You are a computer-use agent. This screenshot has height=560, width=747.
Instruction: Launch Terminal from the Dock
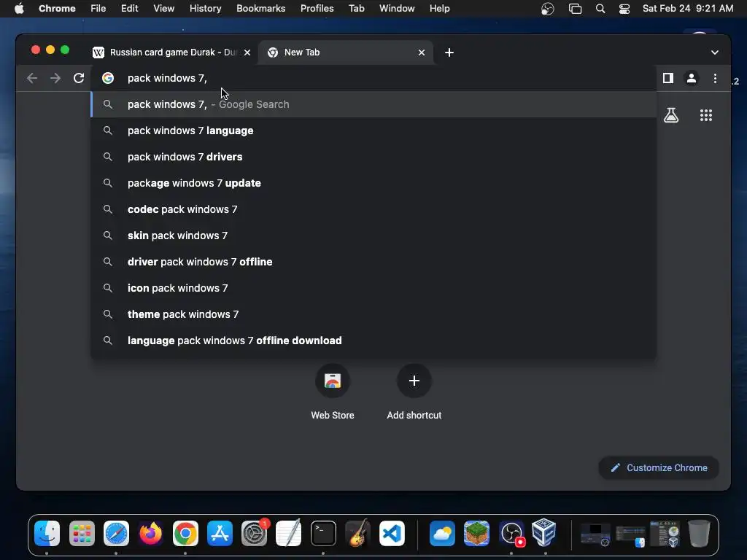point(323,533)
